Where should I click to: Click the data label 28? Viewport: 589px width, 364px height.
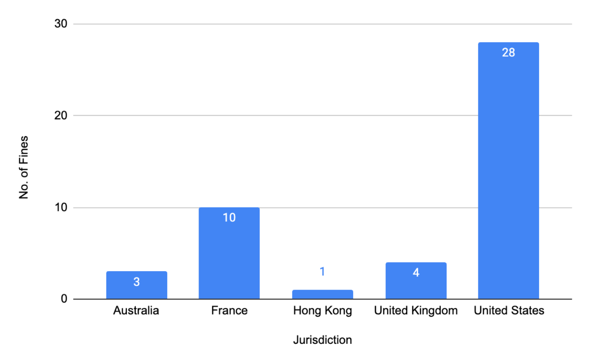click(508, 53)
